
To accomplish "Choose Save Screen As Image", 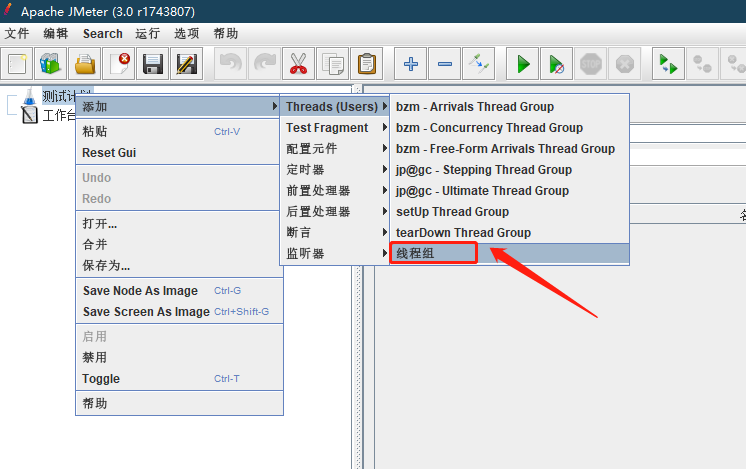I will click(x=179, y=312).
